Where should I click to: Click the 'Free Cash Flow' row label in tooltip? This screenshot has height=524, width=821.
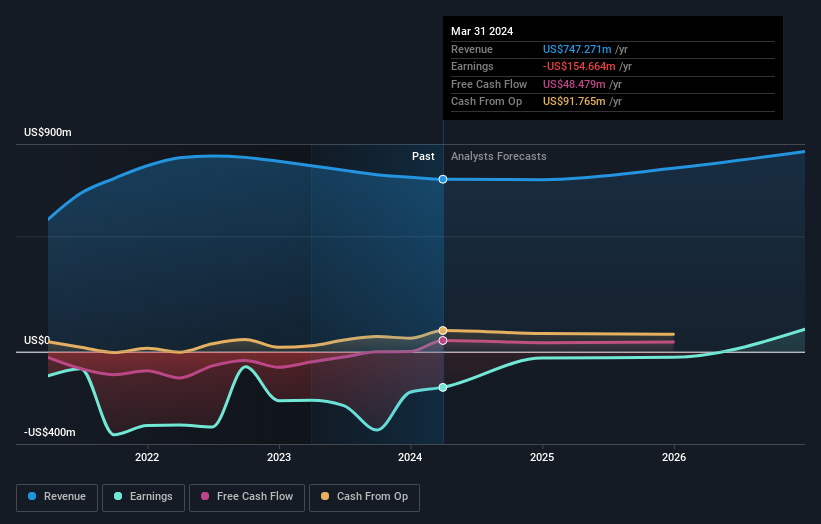pyautogui.click(x=489, y=84)
